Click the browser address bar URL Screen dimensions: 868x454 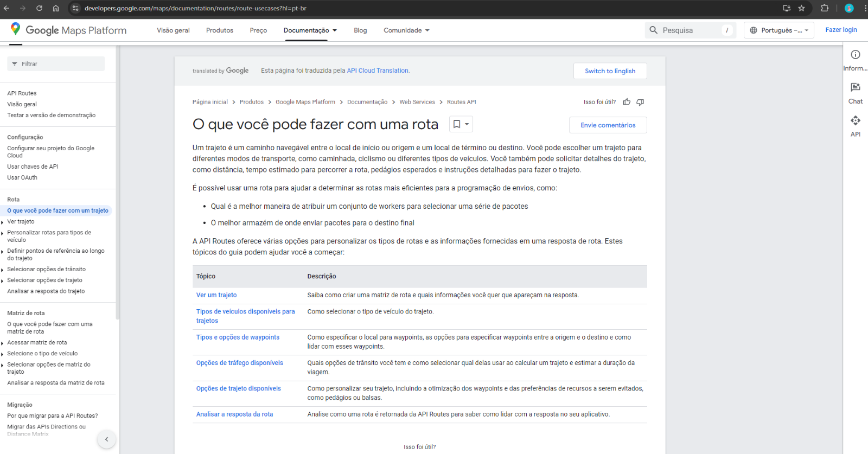tap(195, 8)
